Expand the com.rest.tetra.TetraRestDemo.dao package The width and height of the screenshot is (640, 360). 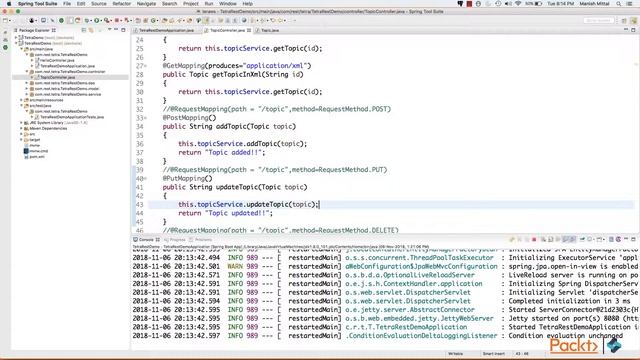[27, 83]
